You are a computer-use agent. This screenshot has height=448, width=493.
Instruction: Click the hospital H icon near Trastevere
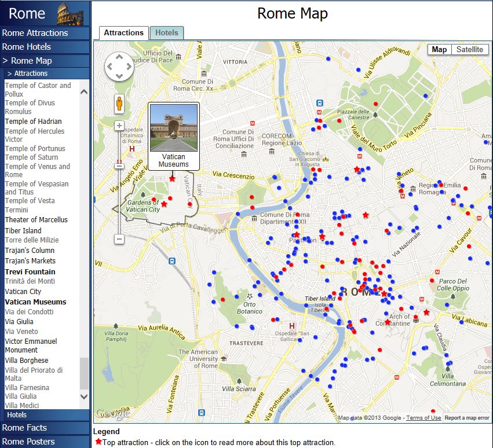point(292,325)
